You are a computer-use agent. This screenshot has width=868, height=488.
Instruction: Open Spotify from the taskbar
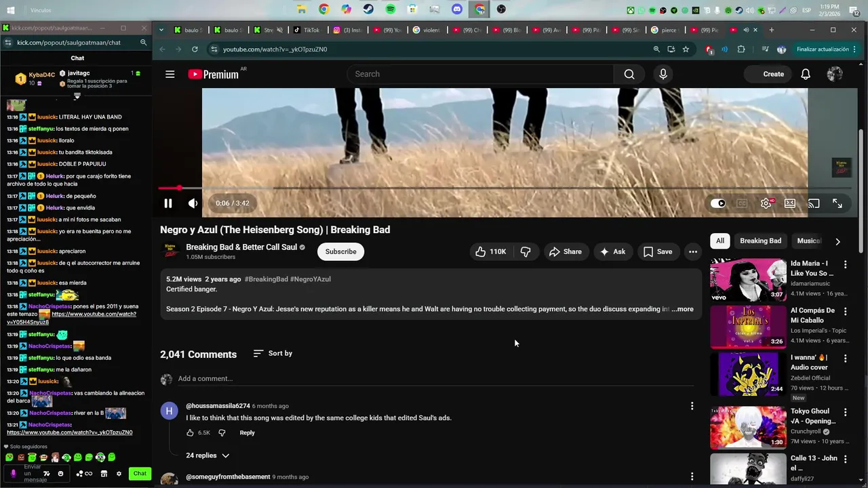[391, 9]
